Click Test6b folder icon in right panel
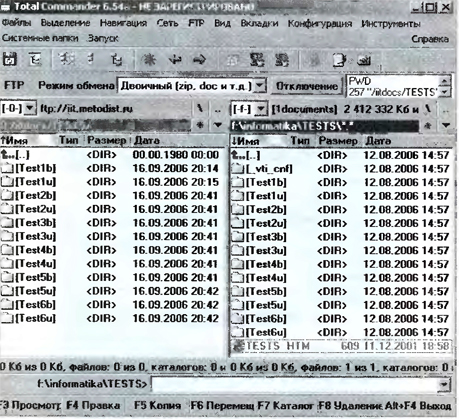This screenshot has width=459, height=419. pos(238,319)
